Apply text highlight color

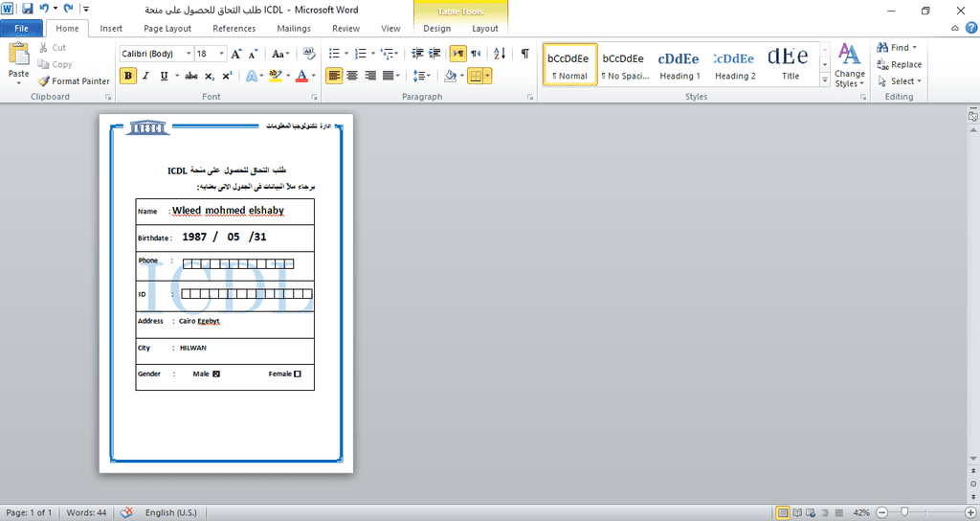[276, 76]
